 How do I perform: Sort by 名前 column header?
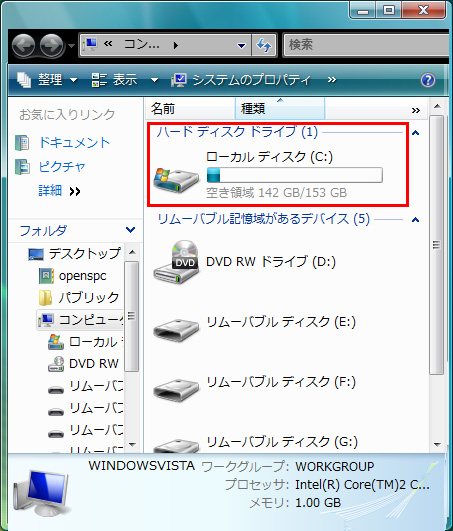coord(190,109)
